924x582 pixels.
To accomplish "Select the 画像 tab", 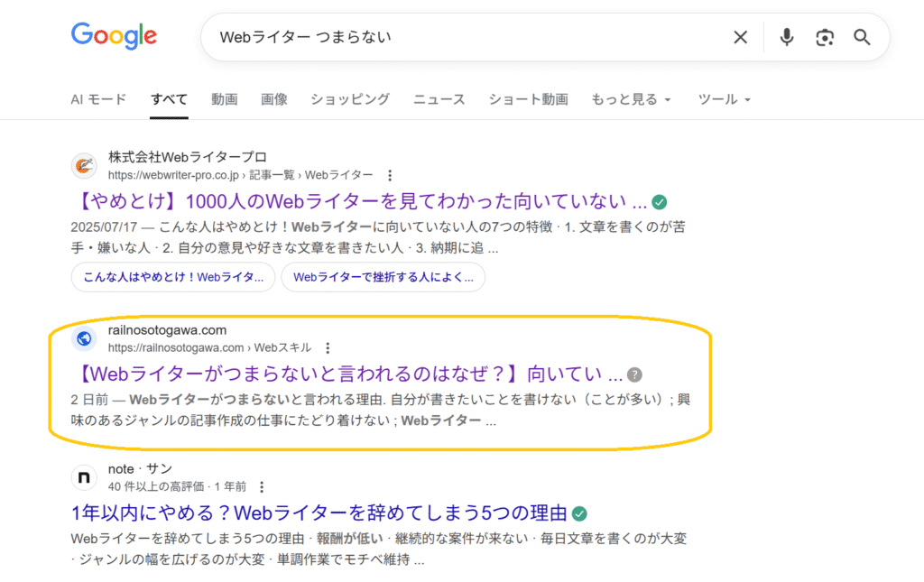I will (273, 99).
